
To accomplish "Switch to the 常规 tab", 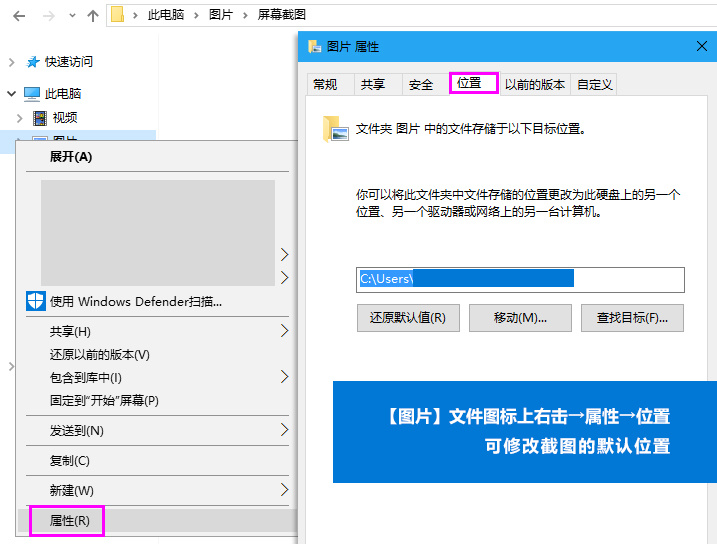I will click(x=330, y=85).
